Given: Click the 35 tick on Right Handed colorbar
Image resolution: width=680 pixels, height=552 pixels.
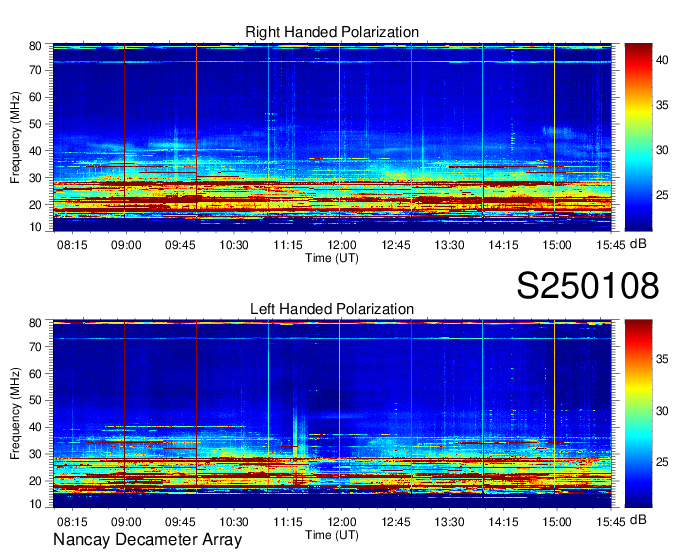Looking at the screenshot, I should (662, 105).
